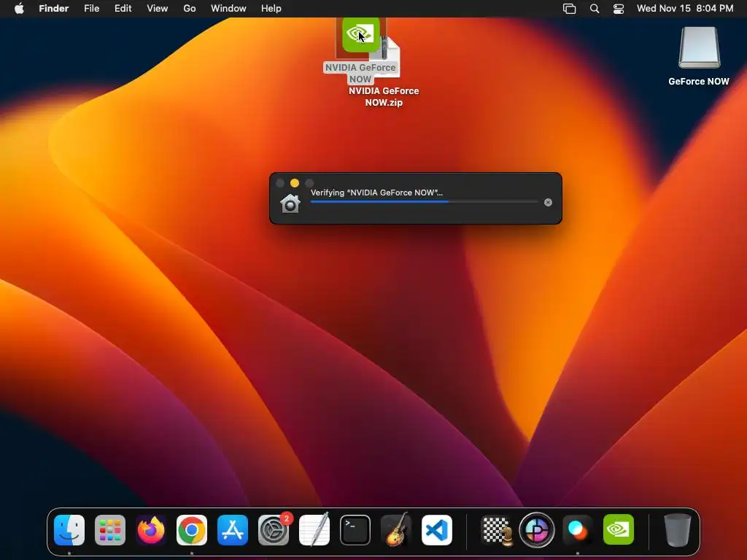747x560 pixels.
Task: Click the verification progress bar
Action: click(424, 202)
